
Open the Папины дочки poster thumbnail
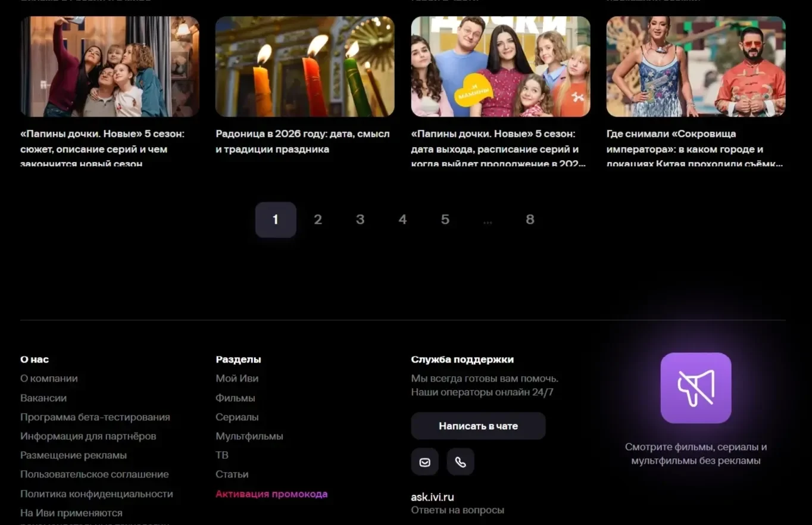click(501, 66)
